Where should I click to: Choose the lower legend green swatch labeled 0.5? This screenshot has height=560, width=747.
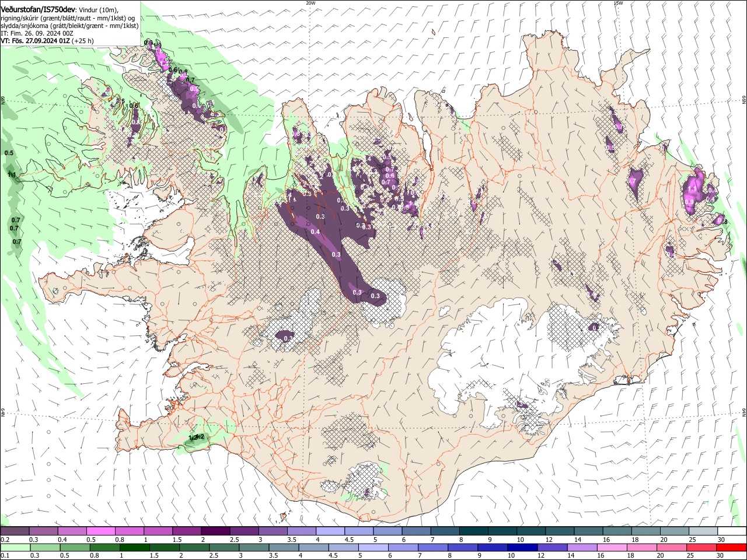(75, 548)
